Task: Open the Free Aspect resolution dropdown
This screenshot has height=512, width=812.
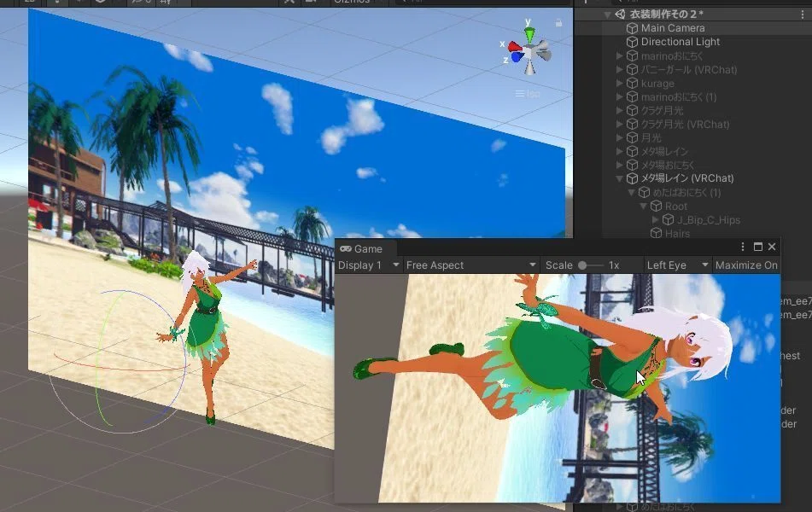Action: pyautogui.click(x=470, y=265)
